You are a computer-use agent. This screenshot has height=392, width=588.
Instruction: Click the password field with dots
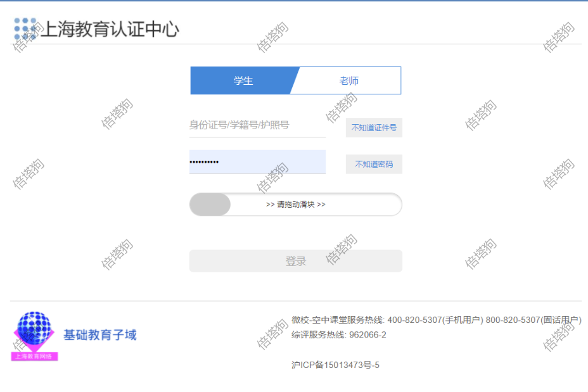click(x=257, y=162)
